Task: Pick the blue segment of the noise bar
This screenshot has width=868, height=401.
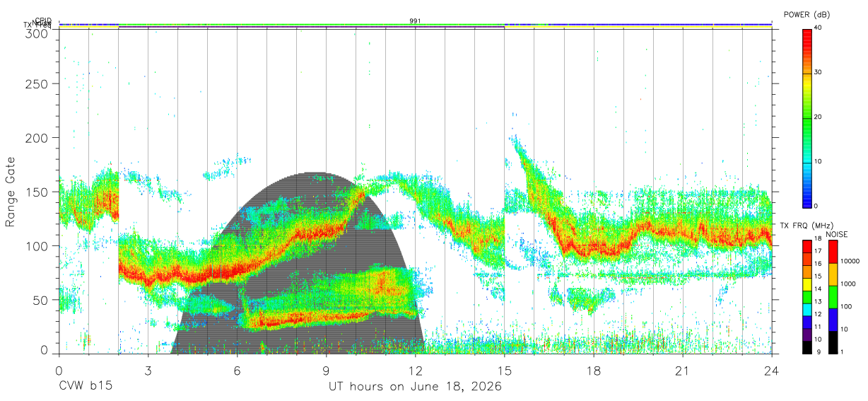Action: [x=832, y=320]
